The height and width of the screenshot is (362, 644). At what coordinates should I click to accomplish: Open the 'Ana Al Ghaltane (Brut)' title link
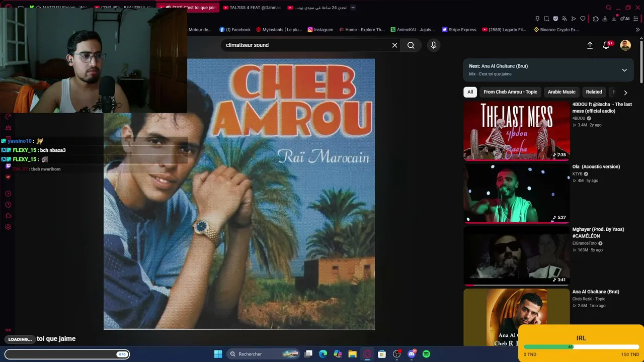(596, 292)
